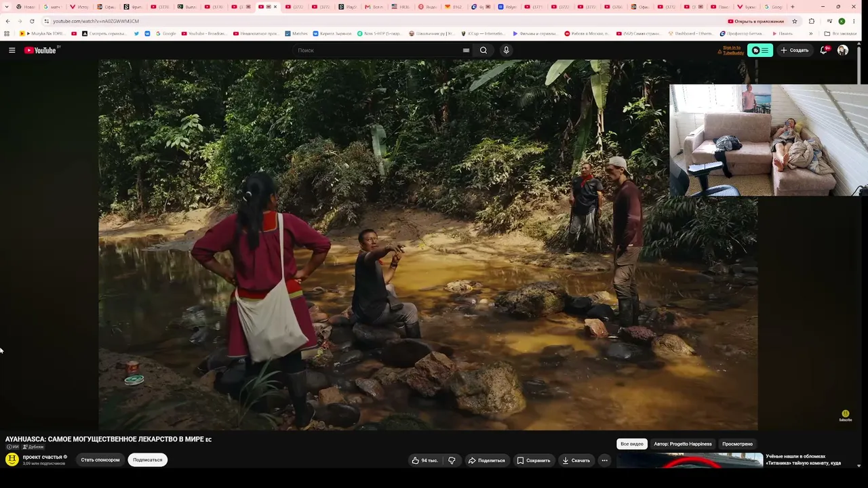This screenshot has width=868, height=488.
Task: Select the Просмотрено filter chip
Action: 737,444
